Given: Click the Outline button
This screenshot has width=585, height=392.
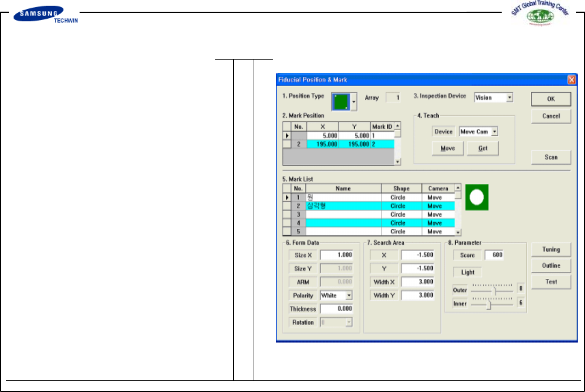Looking at the screenshot, I should click(x=551, y=266).
